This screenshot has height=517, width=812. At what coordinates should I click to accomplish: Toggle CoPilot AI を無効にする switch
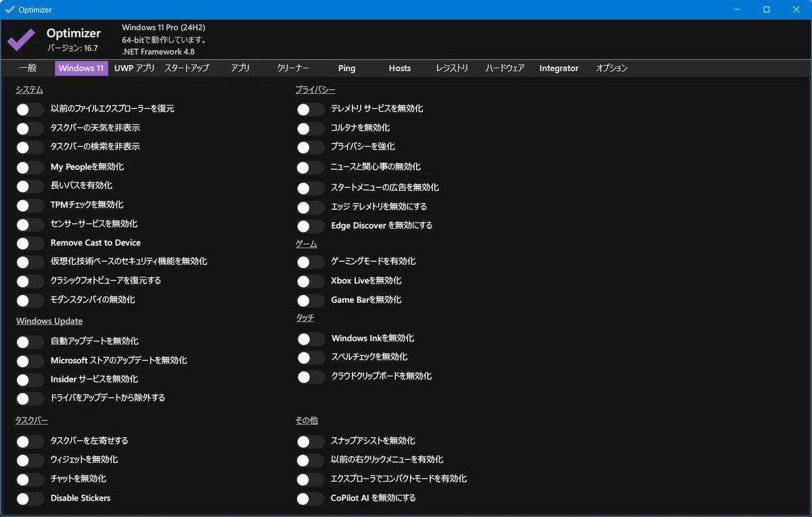tap(311, 499)
